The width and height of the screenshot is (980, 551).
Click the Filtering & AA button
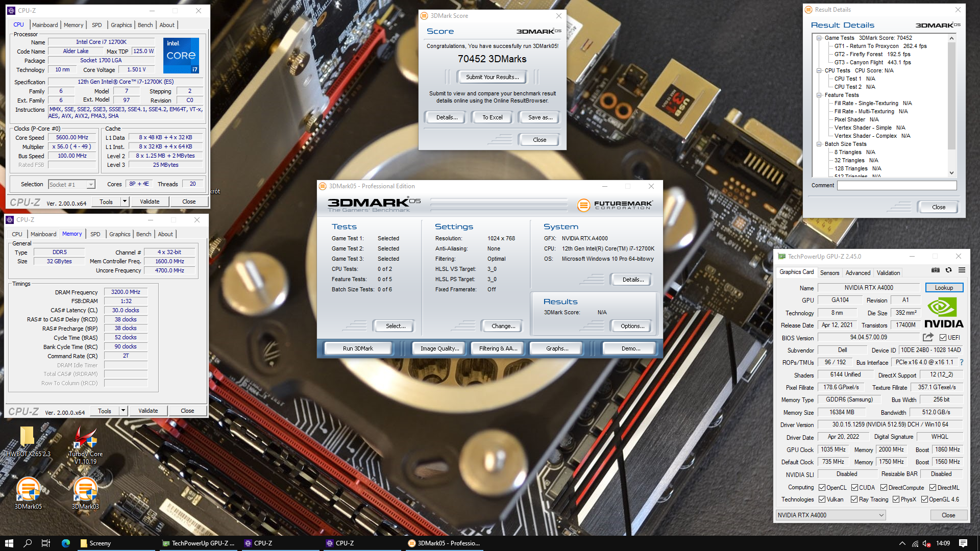[498, 348]
